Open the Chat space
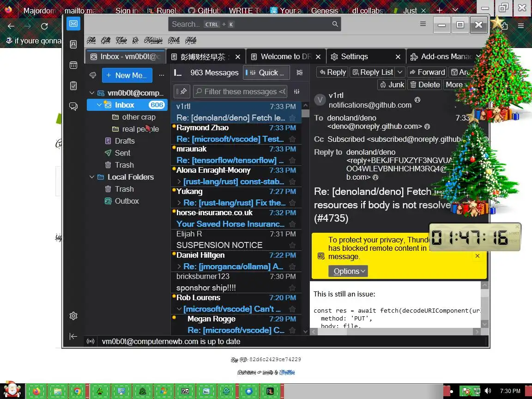 tap(73, 107)
